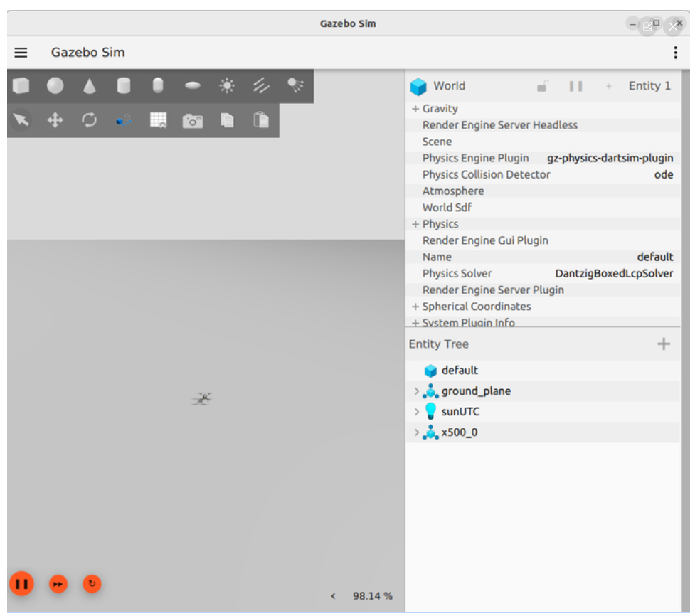
Task: Expand the Gravity property
Action: [x=415, y=109]
